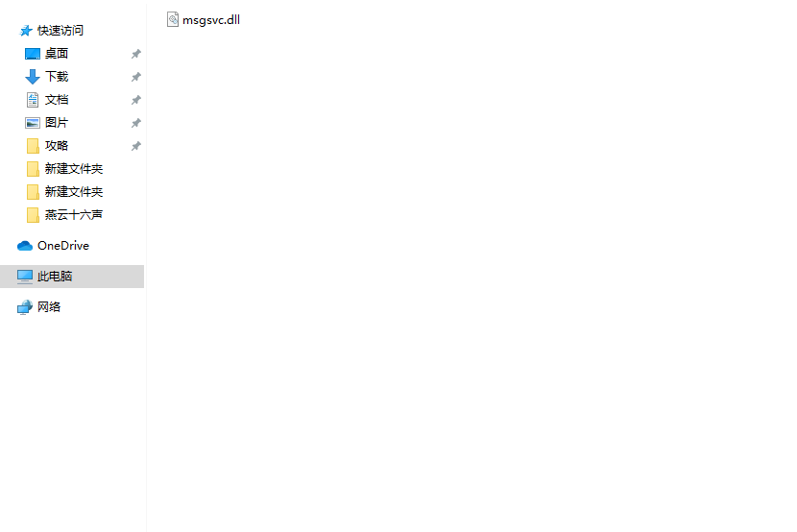
Task: Click the pin icon beside 攻略
Action: [135, 146]
